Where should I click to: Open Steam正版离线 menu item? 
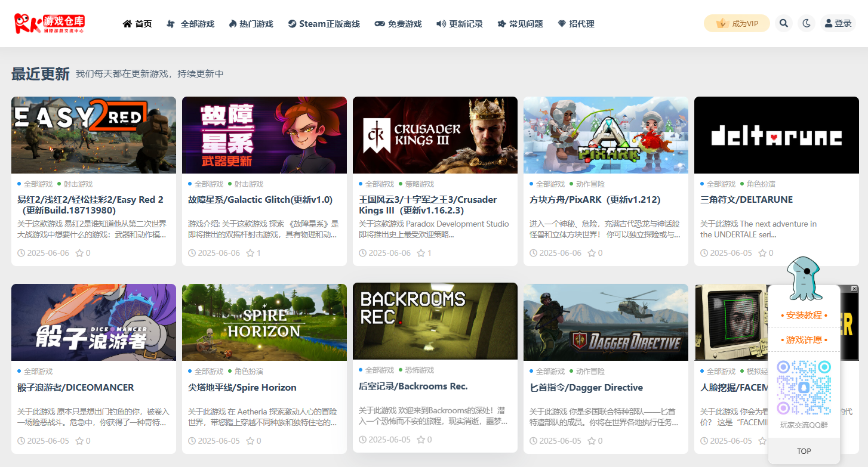pos(324,24)
